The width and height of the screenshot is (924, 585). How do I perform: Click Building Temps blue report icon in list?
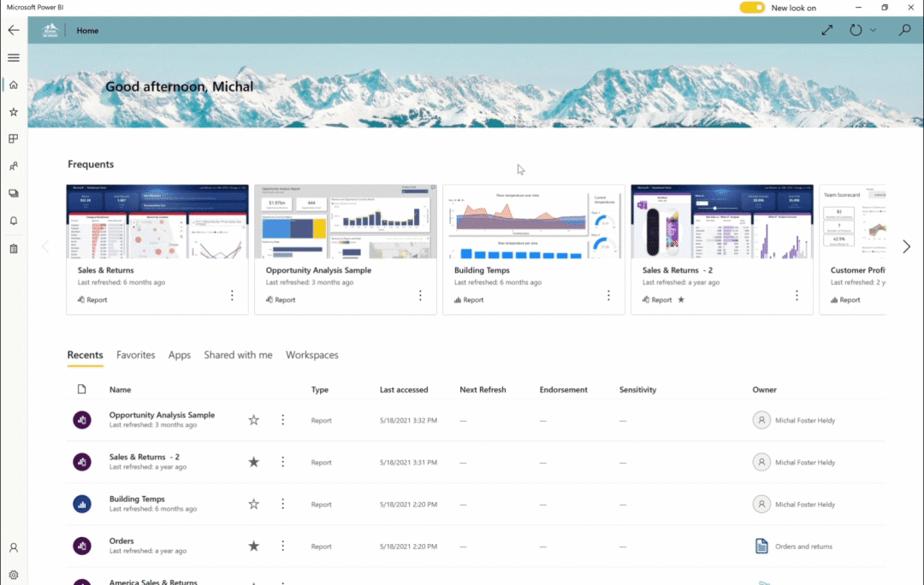point(82,504)
